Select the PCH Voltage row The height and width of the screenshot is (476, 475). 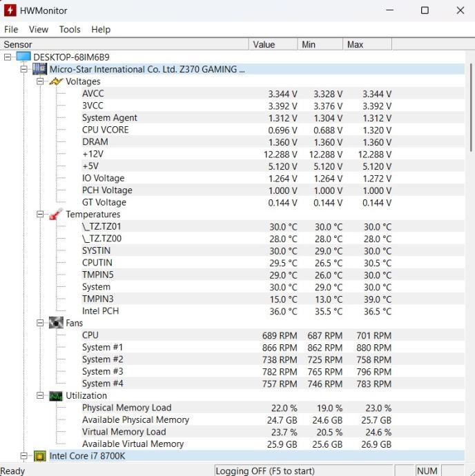point(273,190)
